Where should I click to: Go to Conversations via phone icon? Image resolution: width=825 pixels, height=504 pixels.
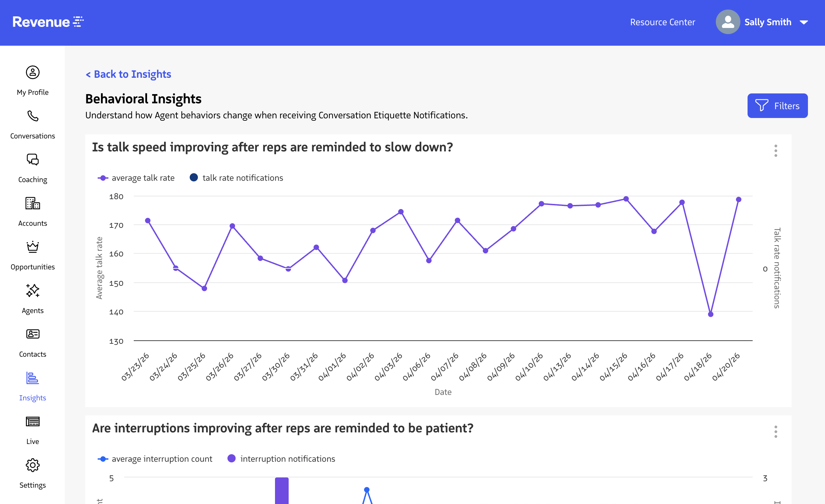pyautogui.click(x=33, y=116)
